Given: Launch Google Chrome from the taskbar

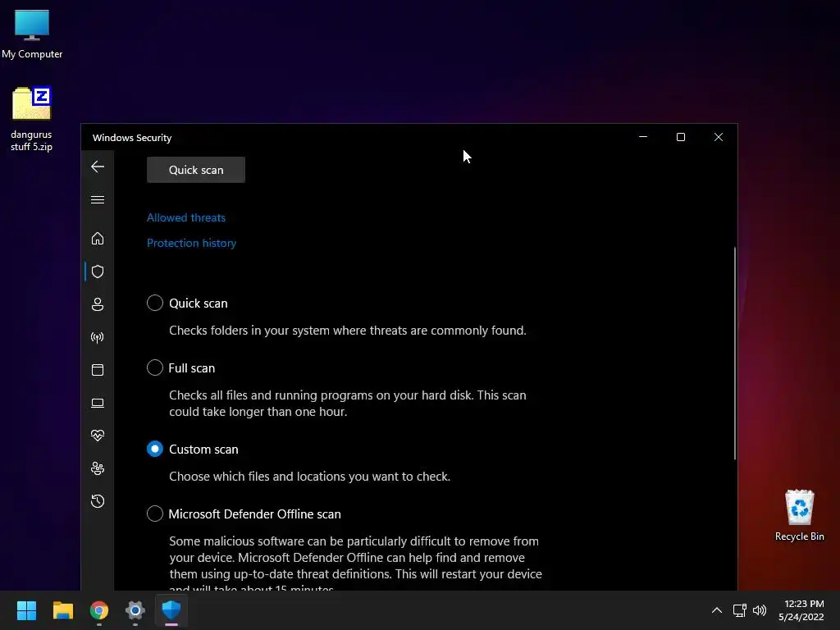Looking at the screenshot, I should [x=99, y=610].
